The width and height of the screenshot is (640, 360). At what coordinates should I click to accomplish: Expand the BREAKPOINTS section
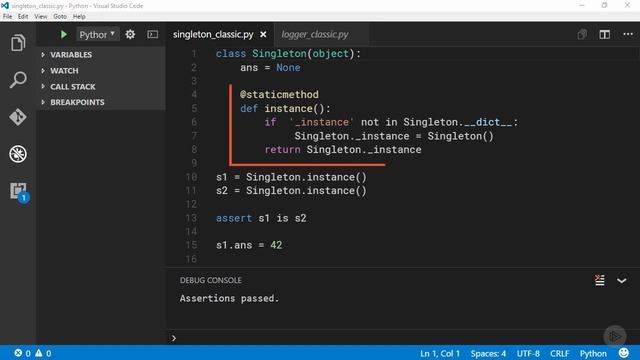pos(77,102)
